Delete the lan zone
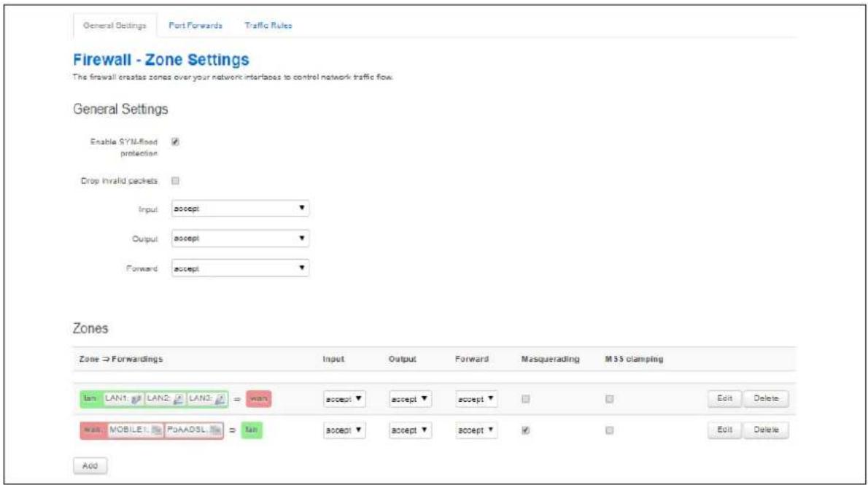 (x=766, y=399)
